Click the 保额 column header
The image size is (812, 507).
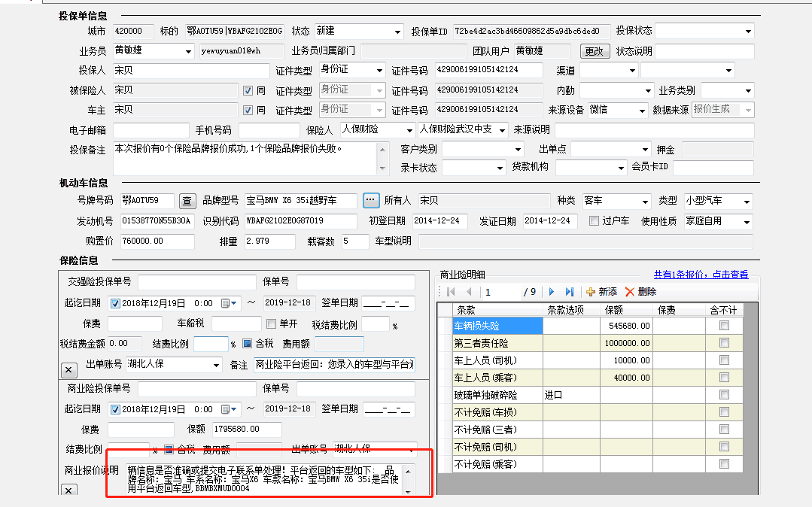pos(626,310)
